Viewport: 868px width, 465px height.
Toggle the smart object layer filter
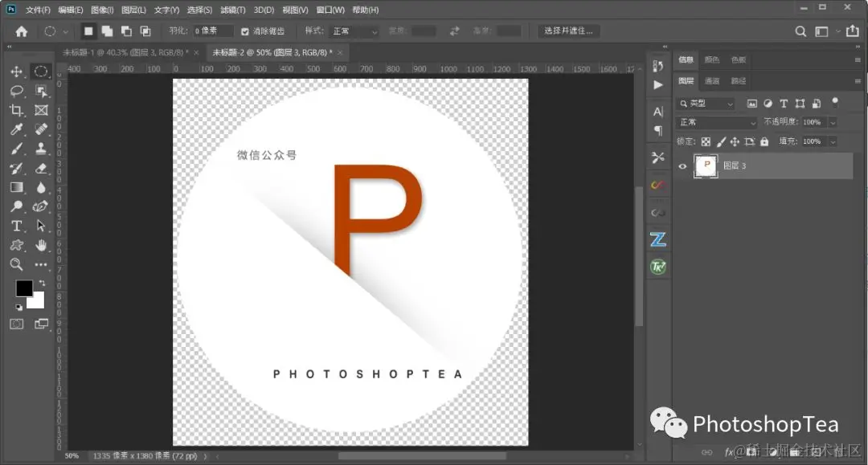816,104
